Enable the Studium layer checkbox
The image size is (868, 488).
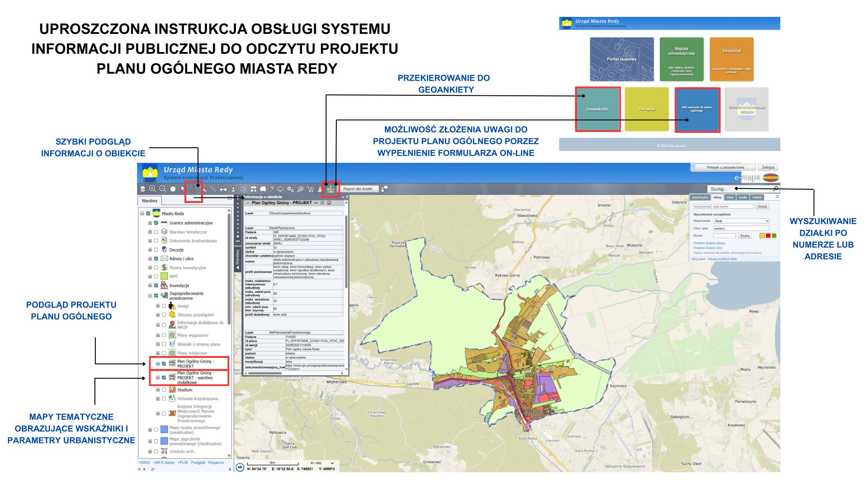(x=164, y=389)
